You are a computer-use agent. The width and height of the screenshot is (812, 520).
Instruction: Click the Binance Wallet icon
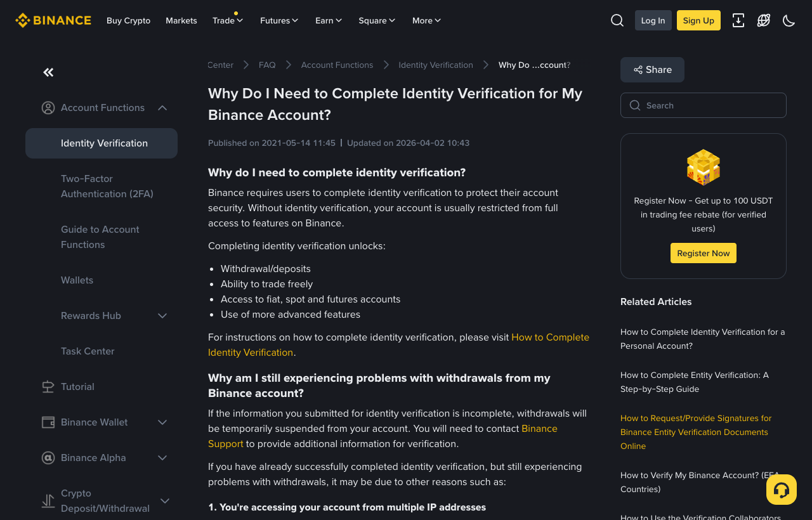tap(48, 422)
